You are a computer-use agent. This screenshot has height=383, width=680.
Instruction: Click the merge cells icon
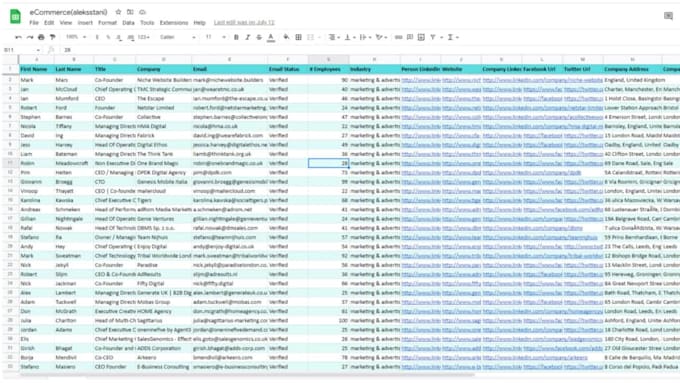coord(311,37)
